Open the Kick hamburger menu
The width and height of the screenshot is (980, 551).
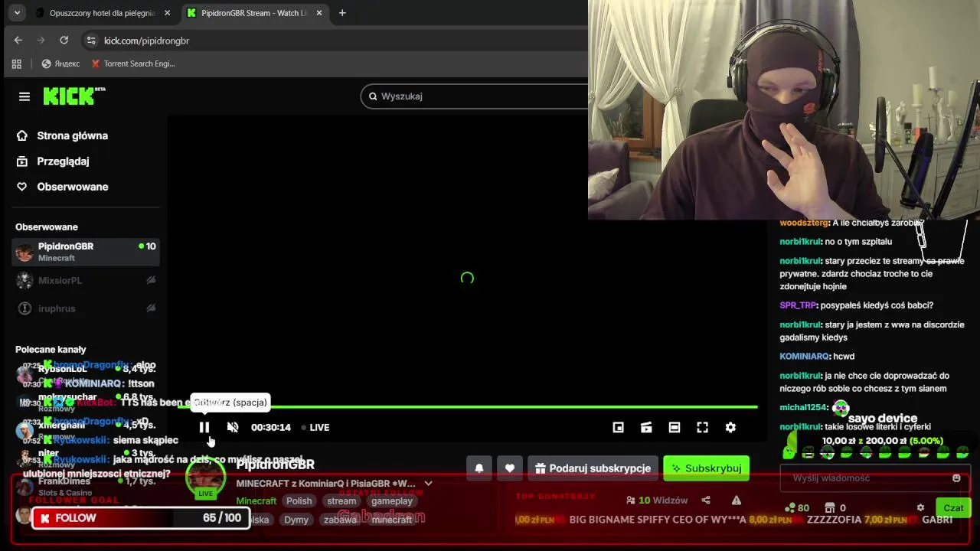pyautogui.click(x=24, y=96)
